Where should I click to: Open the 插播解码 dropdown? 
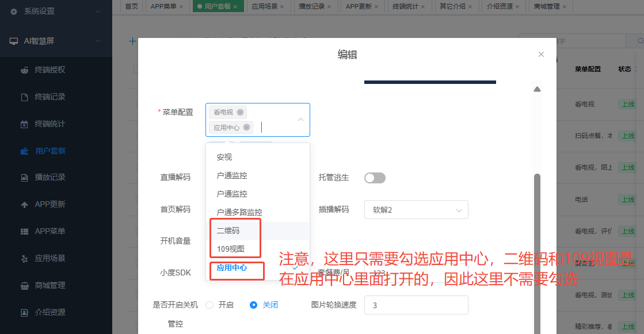pyautogui.click(x=416, y=210)
